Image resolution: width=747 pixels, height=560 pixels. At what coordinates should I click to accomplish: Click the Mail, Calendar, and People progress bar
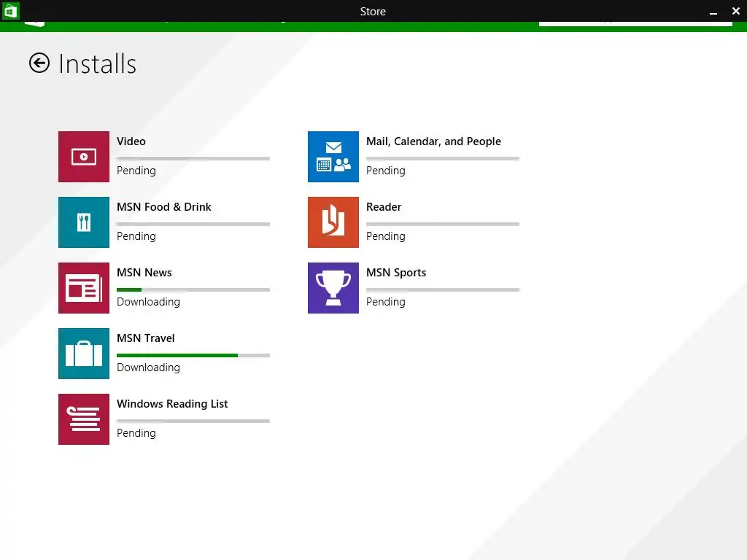(443, 158)
